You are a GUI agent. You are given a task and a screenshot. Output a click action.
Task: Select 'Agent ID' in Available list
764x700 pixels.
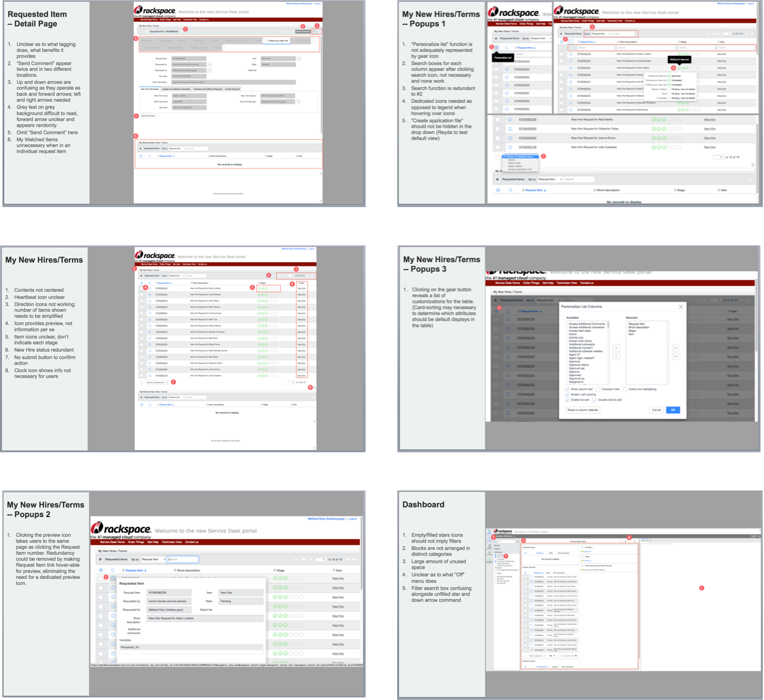[575, 355]
